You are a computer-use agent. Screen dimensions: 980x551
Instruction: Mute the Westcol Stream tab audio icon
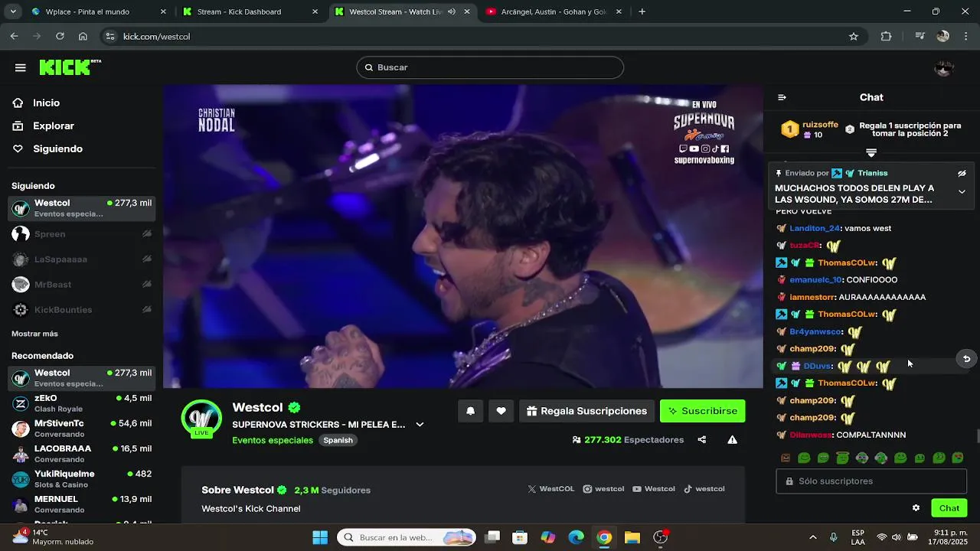(x=451, y=11)
